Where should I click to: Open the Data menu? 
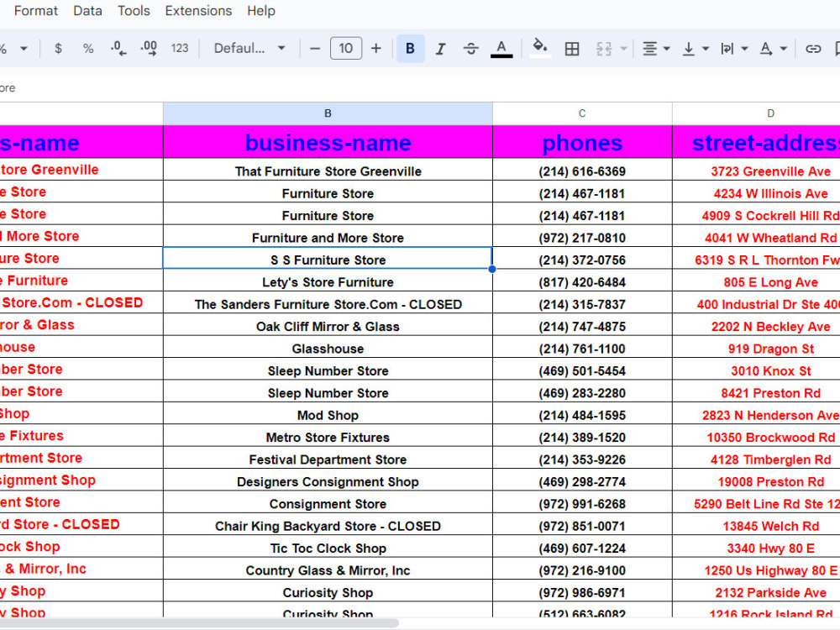[x=88, y=11]
